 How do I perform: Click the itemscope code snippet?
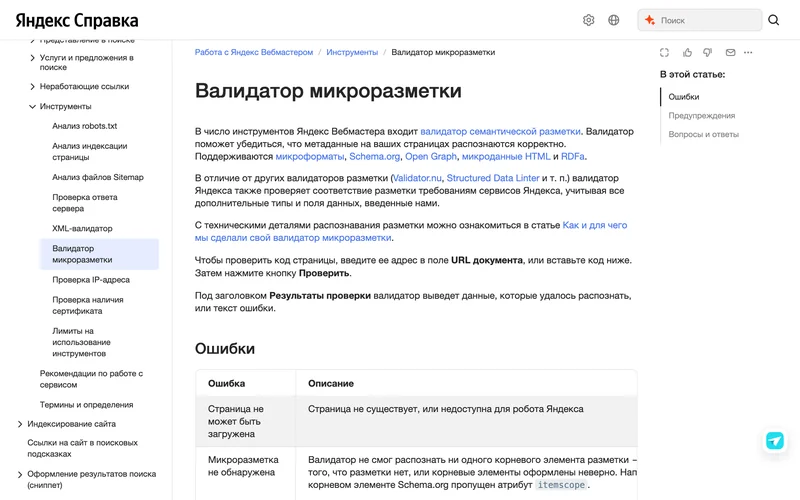(561, 485)
